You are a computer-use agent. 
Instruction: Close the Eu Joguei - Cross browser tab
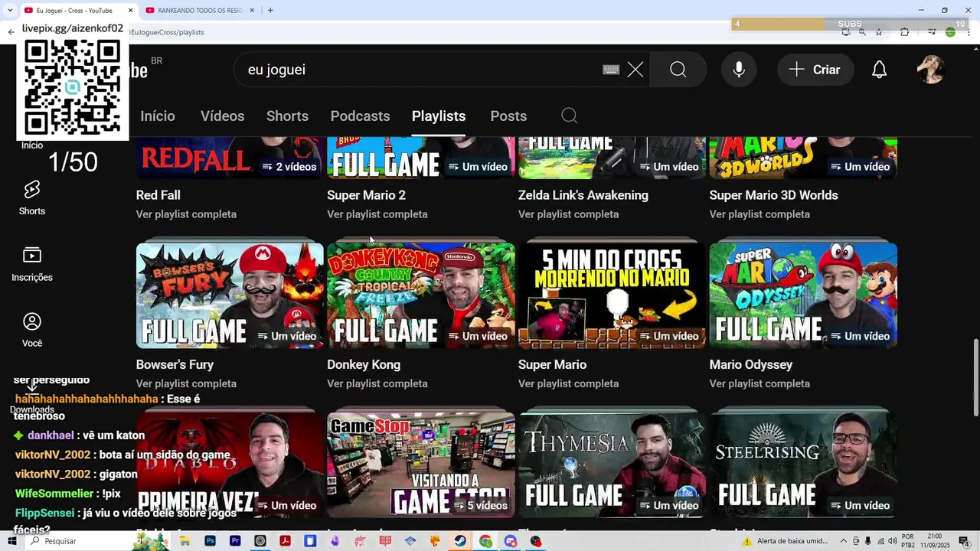click(130, 10)
